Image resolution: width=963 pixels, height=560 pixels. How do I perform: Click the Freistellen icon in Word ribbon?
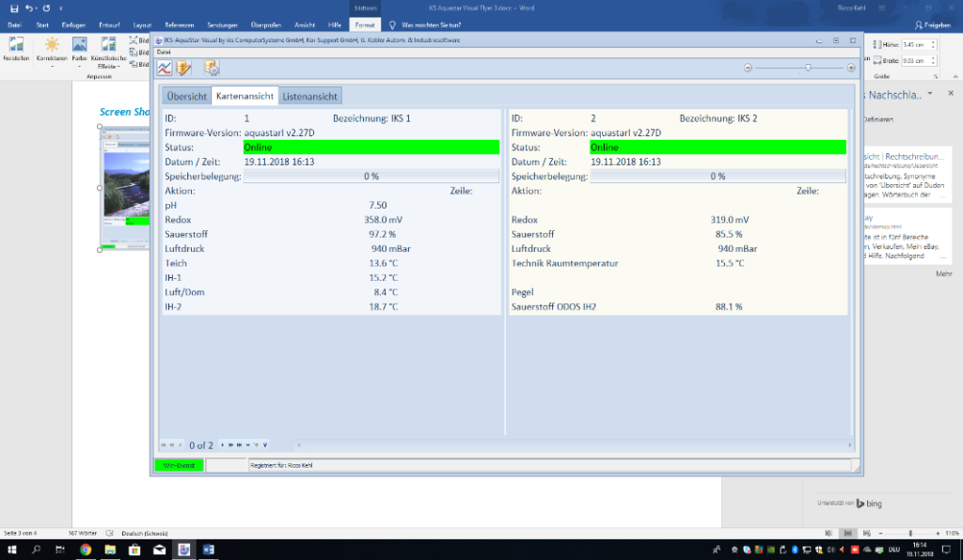16,48
